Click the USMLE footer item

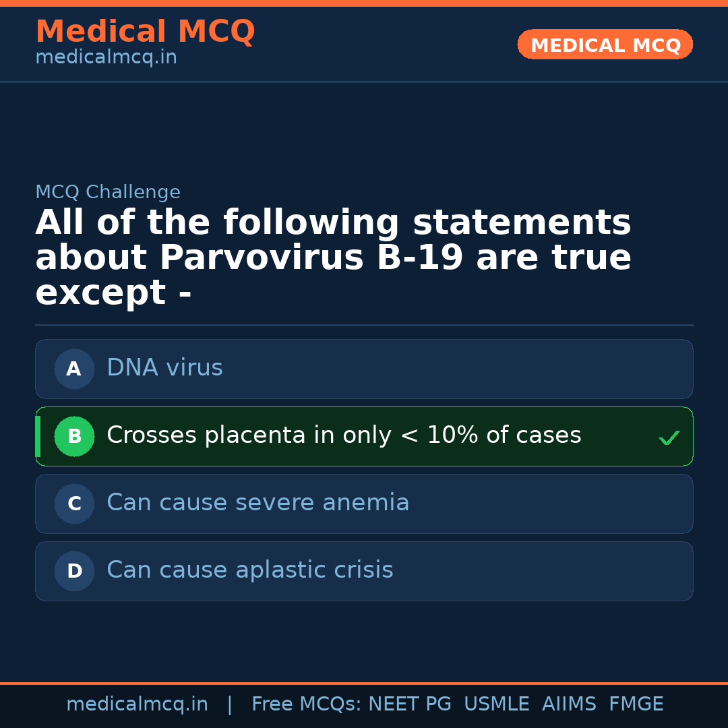pos(496,704)
